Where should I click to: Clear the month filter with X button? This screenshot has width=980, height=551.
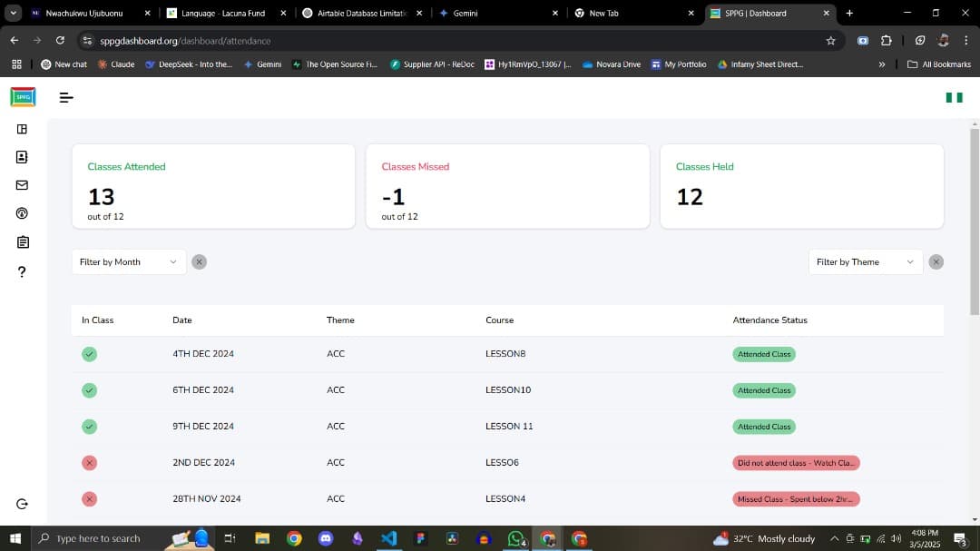pyautogui.click(x=199, y=262)
